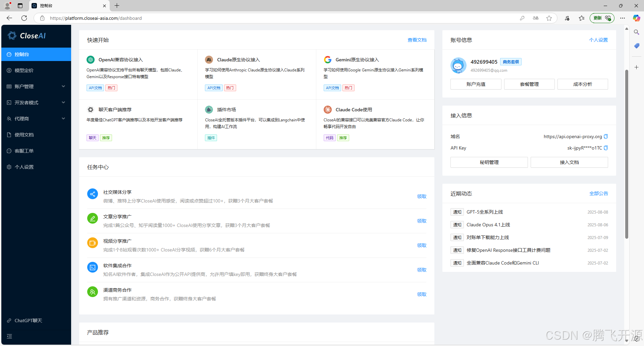Click API文档 tag under OpenAI兼容协议接入
The height and width of the screenshot is (346, 644).
tap(95, 88)
